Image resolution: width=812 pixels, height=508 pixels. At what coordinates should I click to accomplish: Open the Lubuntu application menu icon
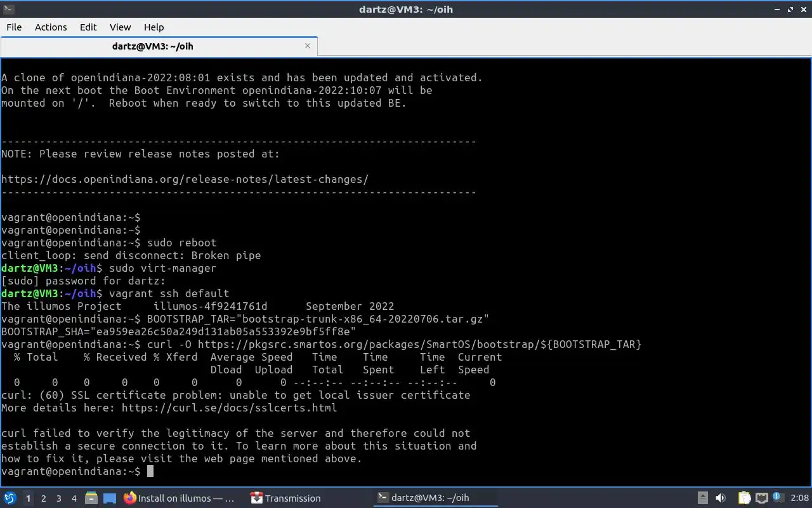[10, 498]
